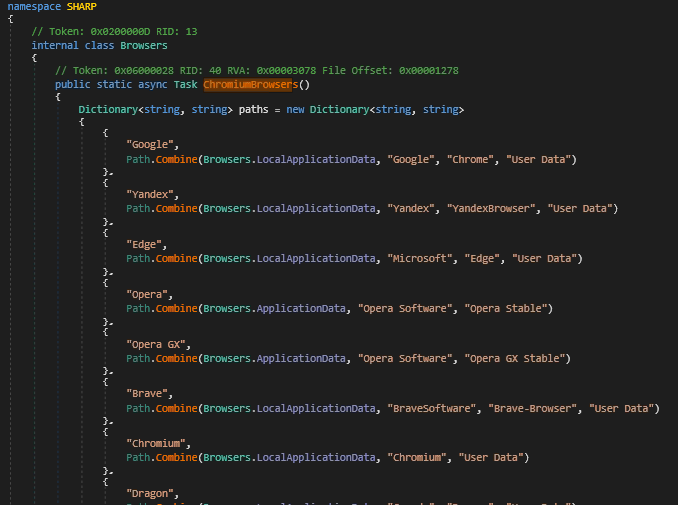Click the public keyword

pyautogui.click(x=73, y=84)
